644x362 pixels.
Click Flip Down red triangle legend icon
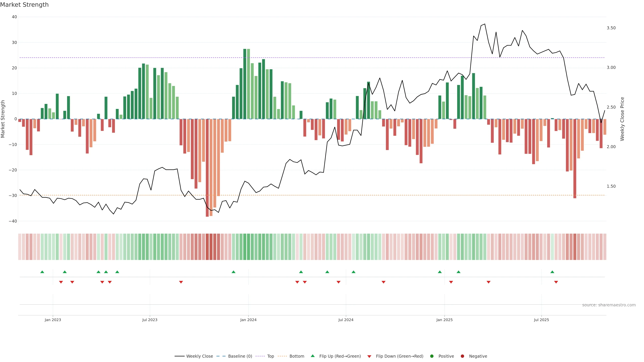[x=369, y=356]
